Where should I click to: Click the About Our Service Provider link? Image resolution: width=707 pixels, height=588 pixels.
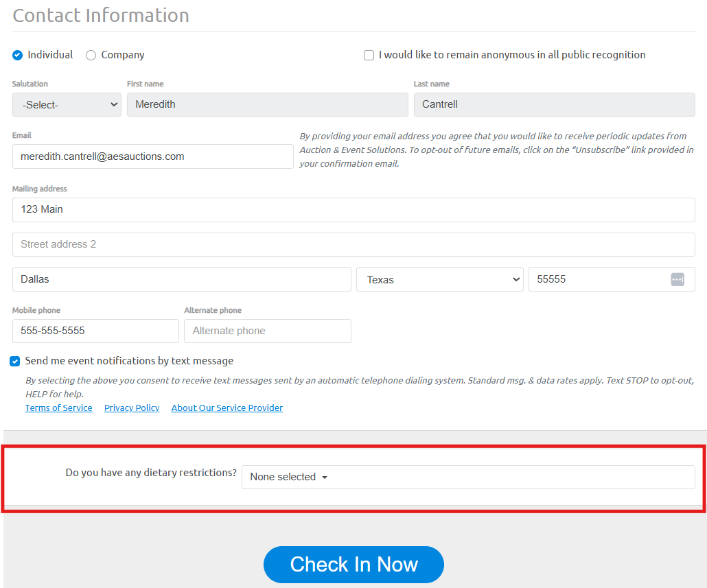click(227, 408)
